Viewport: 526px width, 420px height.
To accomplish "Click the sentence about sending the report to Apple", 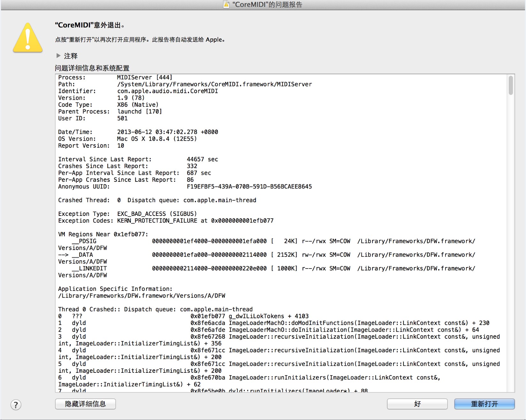I will pyautogui.click(x=189, y=40).
